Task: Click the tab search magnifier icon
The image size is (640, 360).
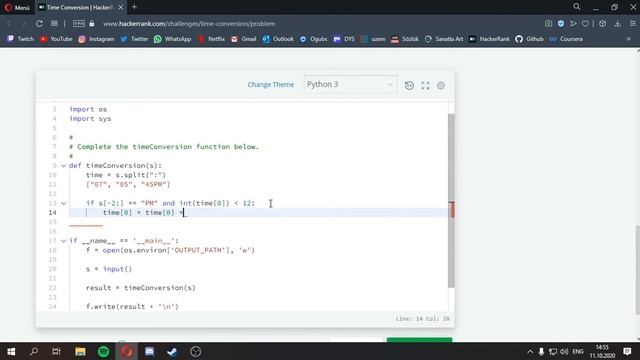Action: 577,7
